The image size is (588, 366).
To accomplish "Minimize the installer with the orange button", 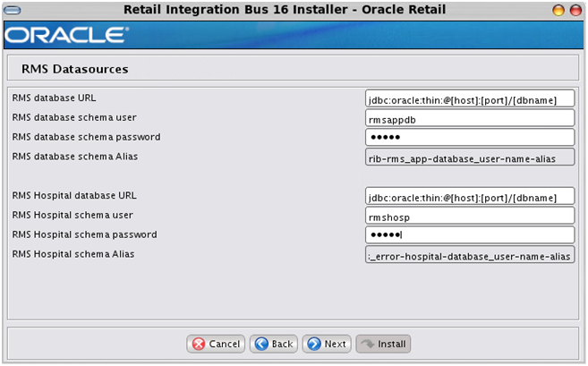I will [558, 10].
